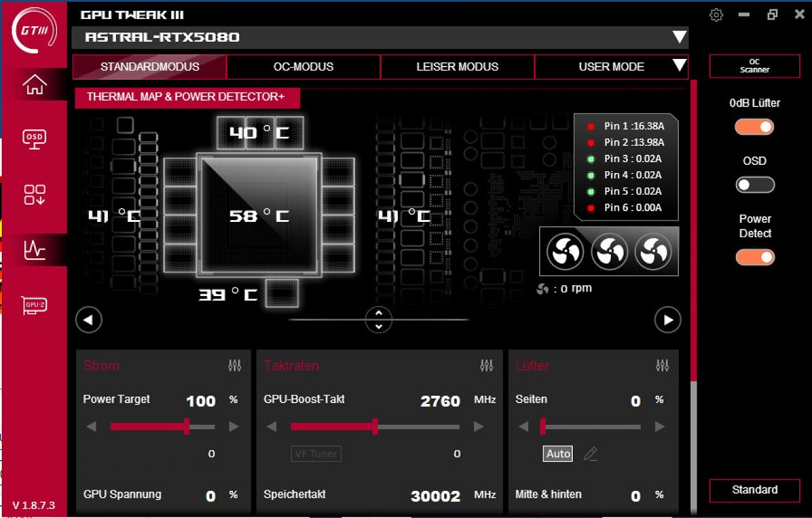Enable the OSD toggle switch
This screenshot has width=812, height=518.
coord(755,185)
